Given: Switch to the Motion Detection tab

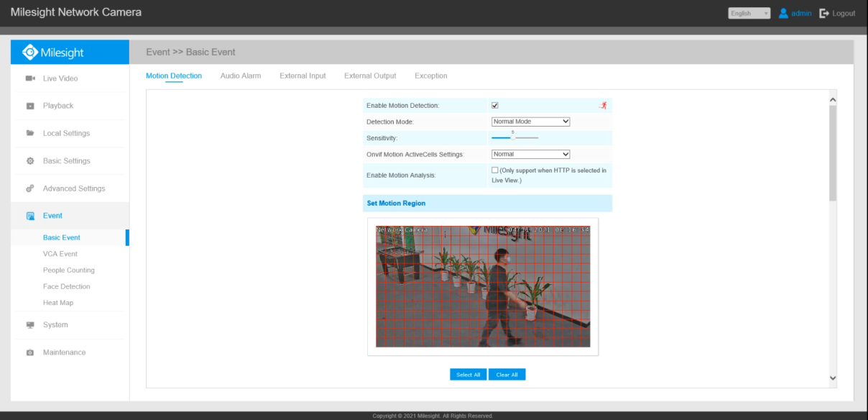Looking at the screenshot, I should click(x=174, y=76).
